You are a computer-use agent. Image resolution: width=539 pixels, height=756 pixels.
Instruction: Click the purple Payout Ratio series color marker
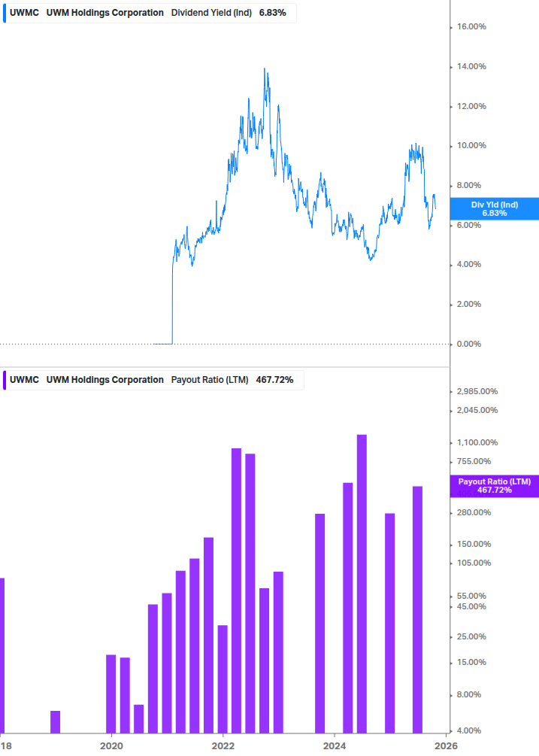coord(4,380)
